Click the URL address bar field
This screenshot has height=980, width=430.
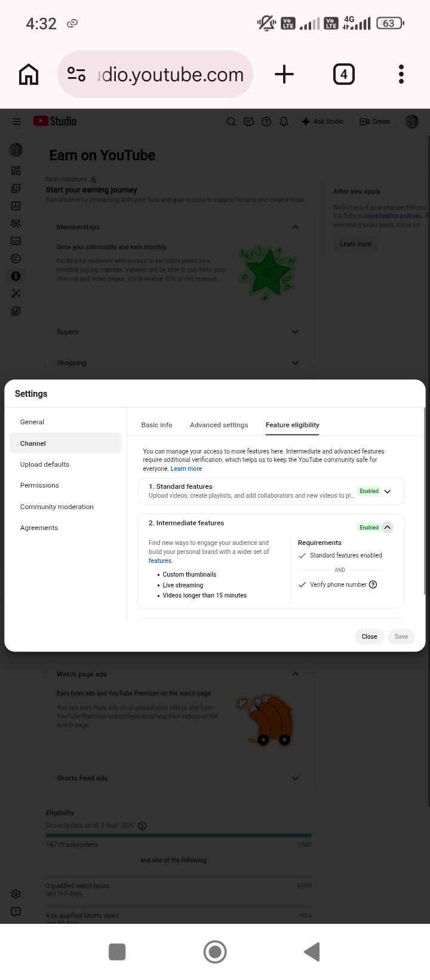(155, 75)
